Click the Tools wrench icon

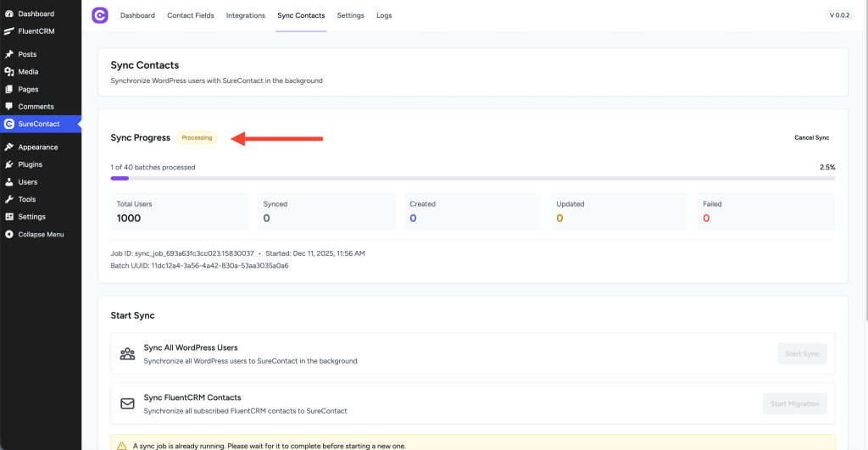[x=9, y=199]
